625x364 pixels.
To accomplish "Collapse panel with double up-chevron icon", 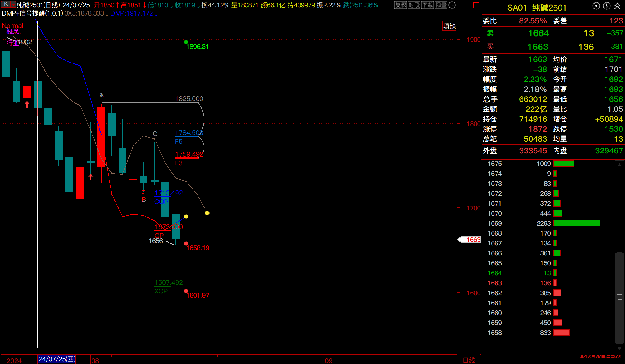I will [617, 6].
